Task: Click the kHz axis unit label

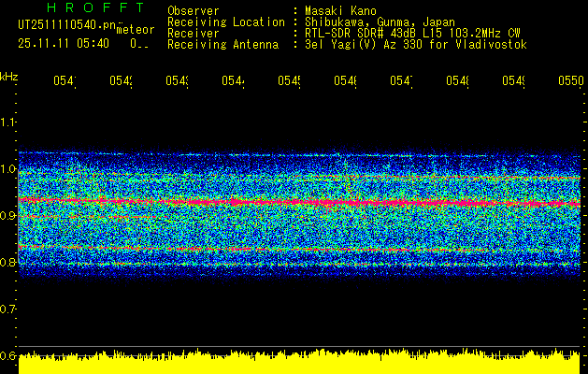Action: pos(8,76)
